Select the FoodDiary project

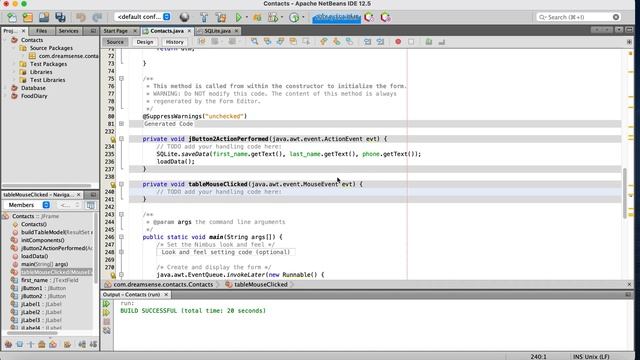34,96
